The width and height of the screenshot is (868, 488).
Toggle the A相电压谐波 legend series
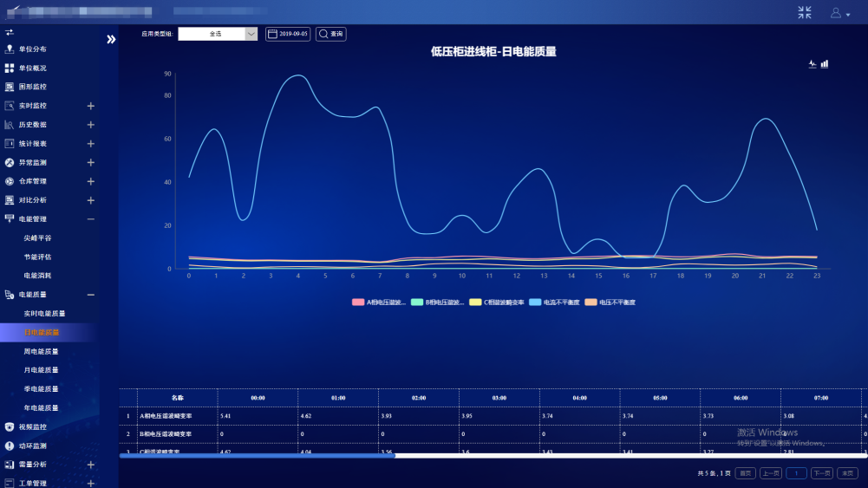click(380, 303)
